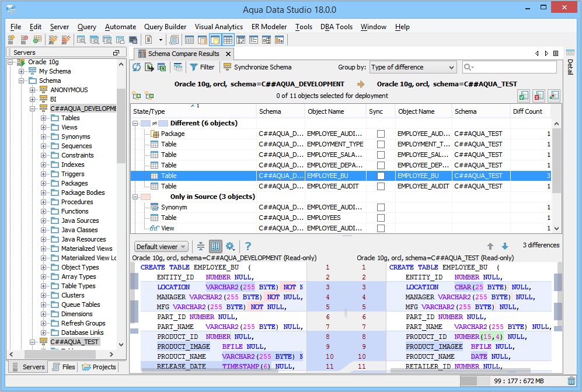Go to next difference arrow
The image size is (582, 392).
tap(505, 246)
